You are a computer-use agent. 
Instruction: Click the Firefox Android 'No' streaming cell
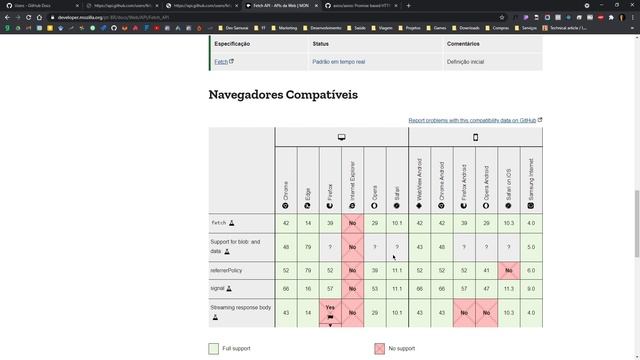coord(464,313)
